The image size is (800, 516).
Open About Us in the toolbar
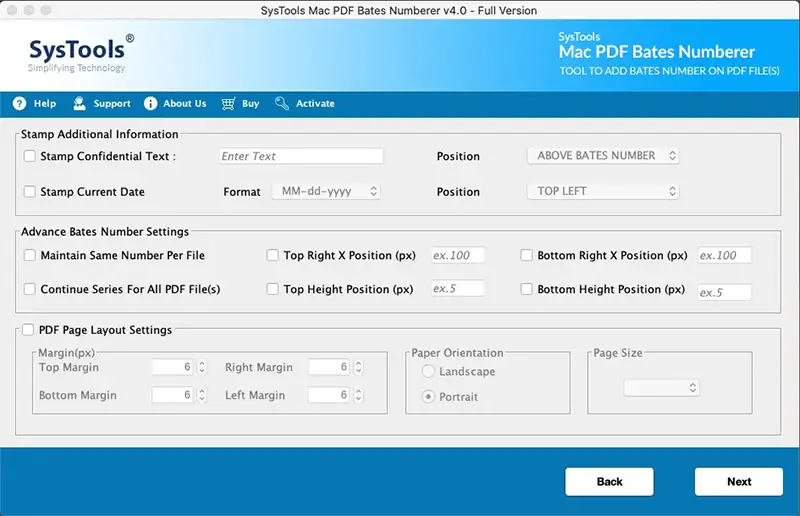(175, 104)
